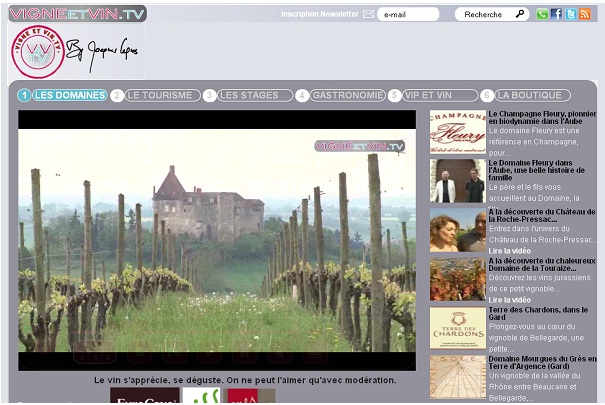This screenshot has width=605, height=405.
Task: Open Champagne Fleury logo thumbnail
Action: 458,132
